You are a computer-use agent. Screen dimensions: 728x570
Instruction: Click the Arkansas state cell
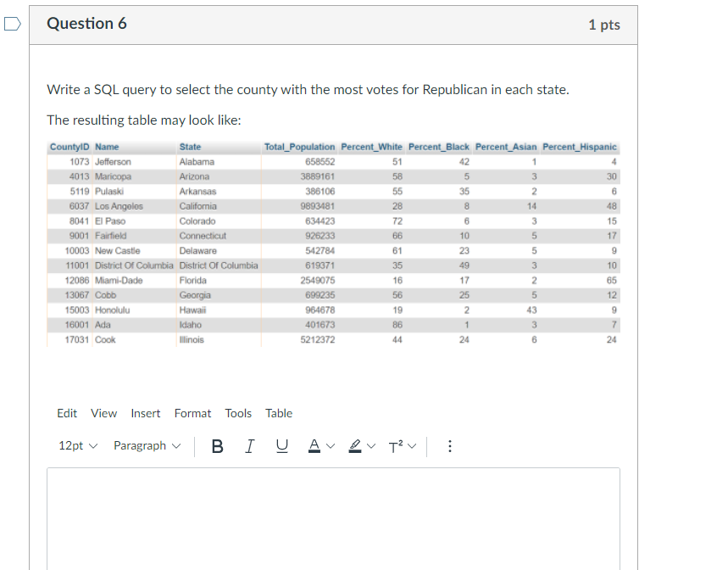[197, 192]
